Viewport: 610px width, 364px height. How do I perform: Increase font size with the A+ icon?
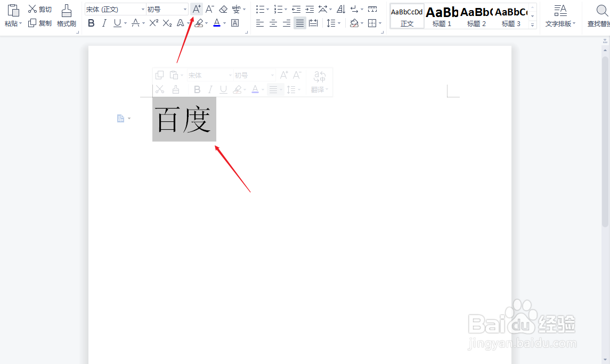(197, 9)
